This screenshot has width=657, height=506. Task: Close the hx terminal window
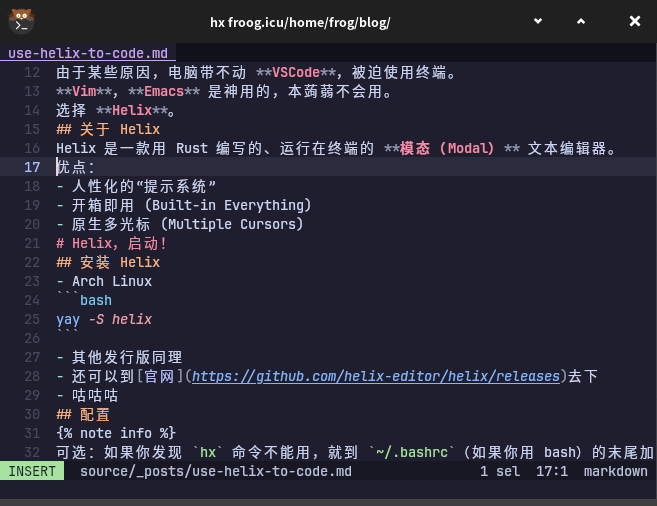(635, 21)
